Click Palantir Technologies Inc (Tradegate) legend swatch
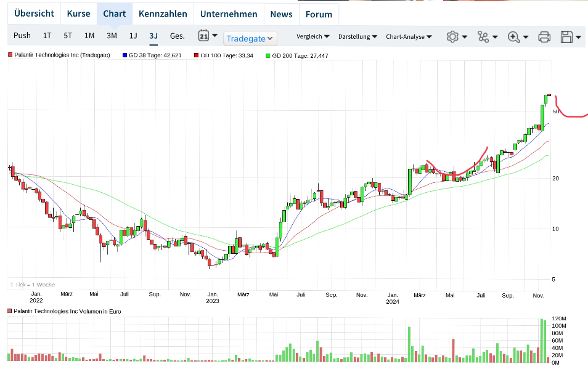Screen dimensions: 588x369 coord(10,55)
